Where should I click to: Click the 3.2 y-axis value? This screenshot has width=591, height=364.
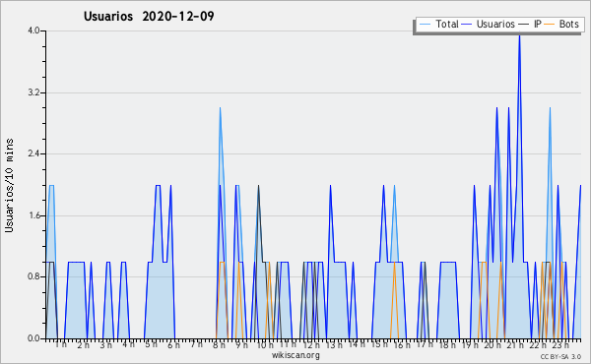[33, 92]
